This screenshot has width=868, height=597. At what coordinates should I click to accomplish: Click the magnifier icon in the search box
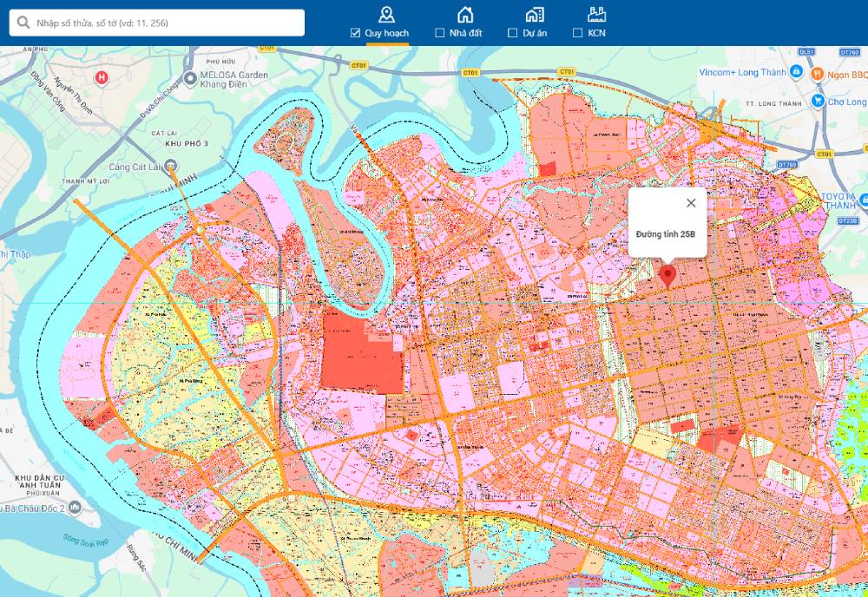click(23, 23)
